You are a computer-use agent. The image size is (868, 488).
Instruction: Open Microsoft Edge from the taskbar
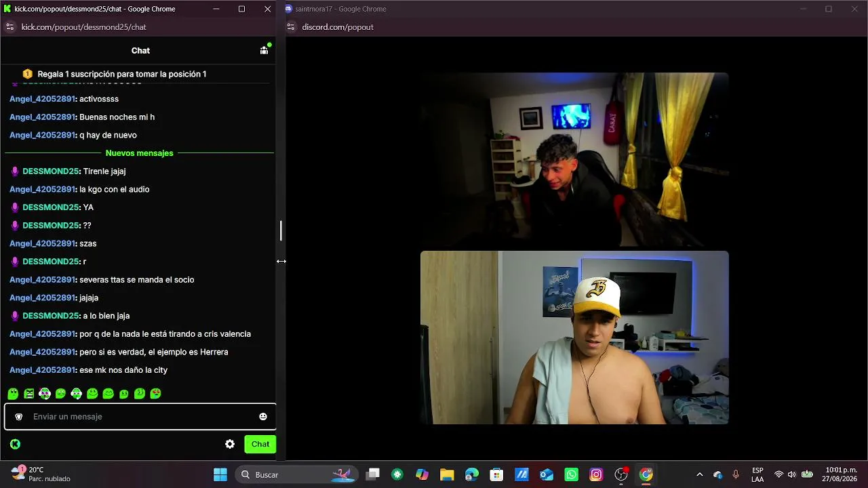(471, 474)
